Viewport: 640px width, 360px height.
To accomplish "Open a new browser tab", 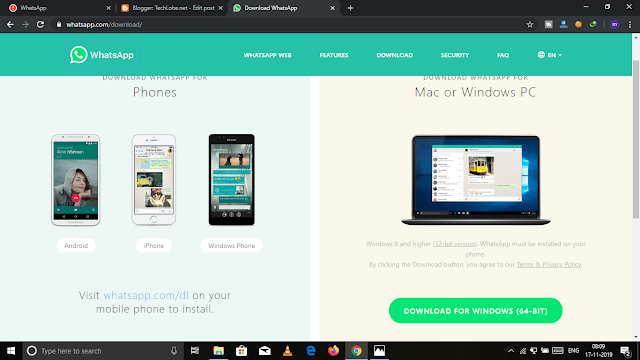I will [350, 8].
